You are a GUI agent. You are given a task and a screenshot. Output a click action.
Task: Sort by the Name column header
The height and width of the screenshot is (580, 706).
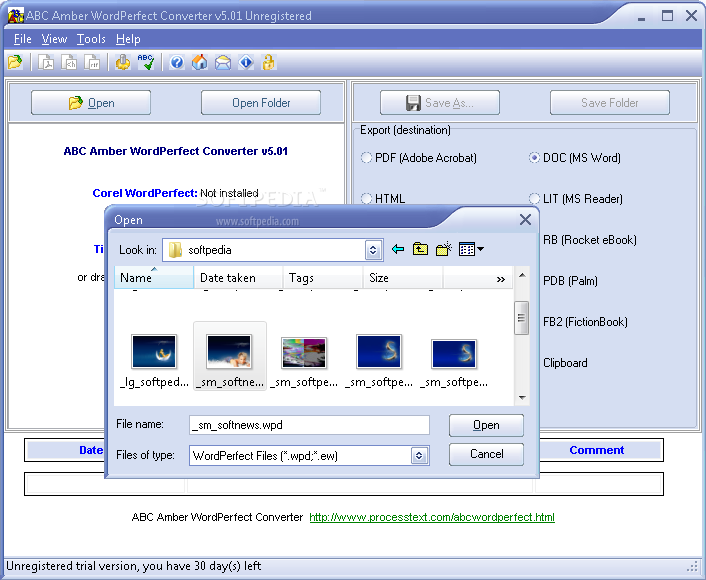[154, 277]
